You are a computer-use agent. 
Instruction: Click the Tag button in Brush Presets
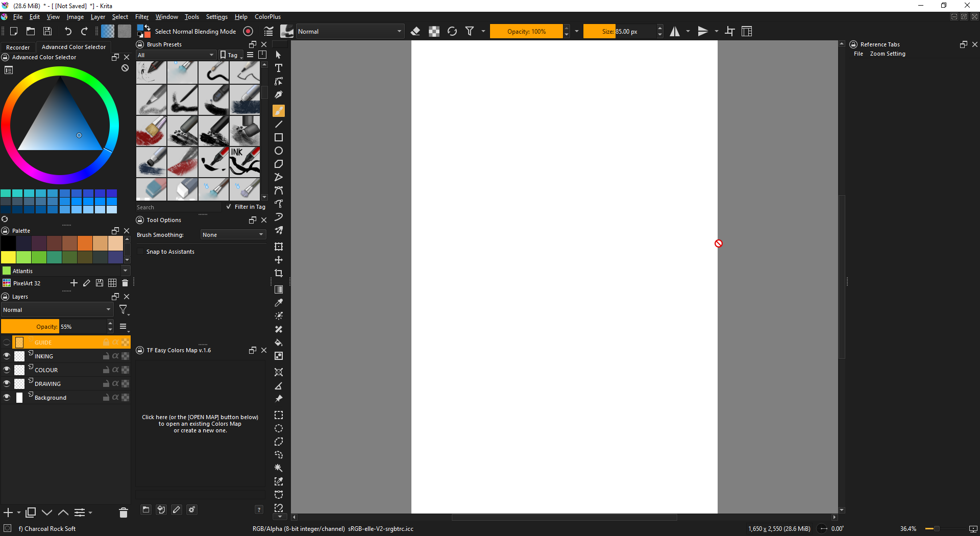click(x=230, y=55)
